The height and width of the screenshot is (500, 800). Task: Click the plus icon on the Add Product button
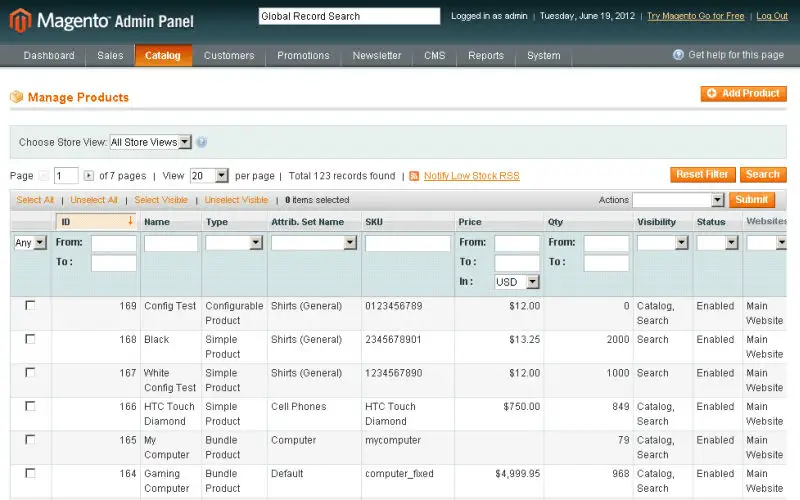point(711,93)
